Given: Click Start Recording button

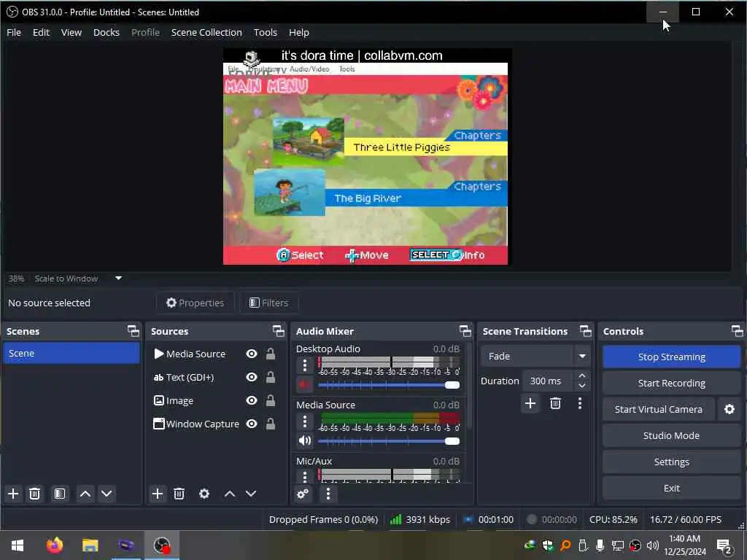Looking at the screenshot, I should [x=671, y=384].
